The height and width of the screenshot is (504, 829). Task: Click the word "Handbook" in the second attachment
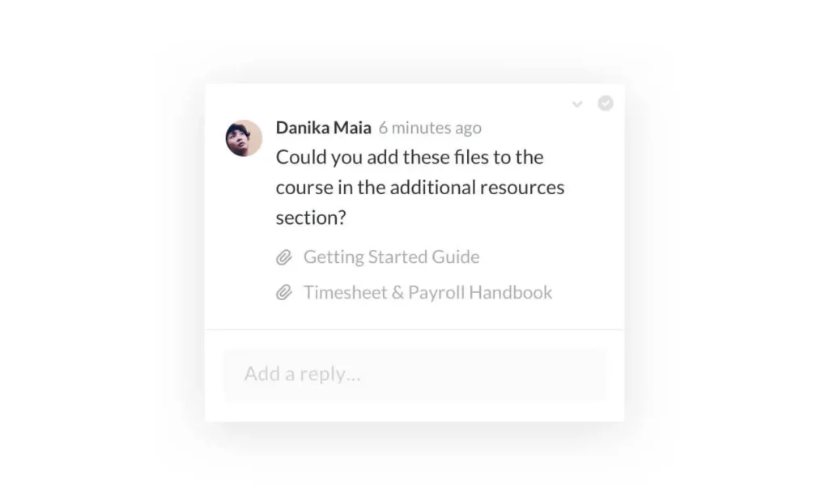(513, 293)
